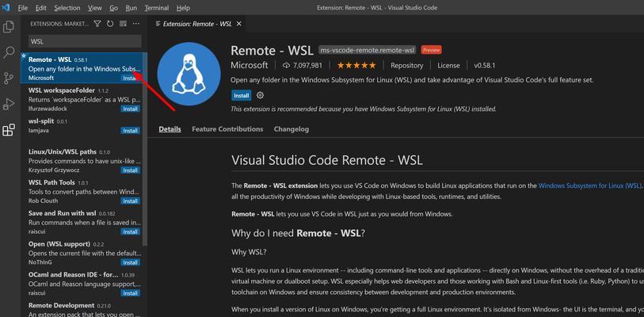The width and height of the screenshot is (644, 317).
Task: Open the Selection menu
Action: (67, 8)
